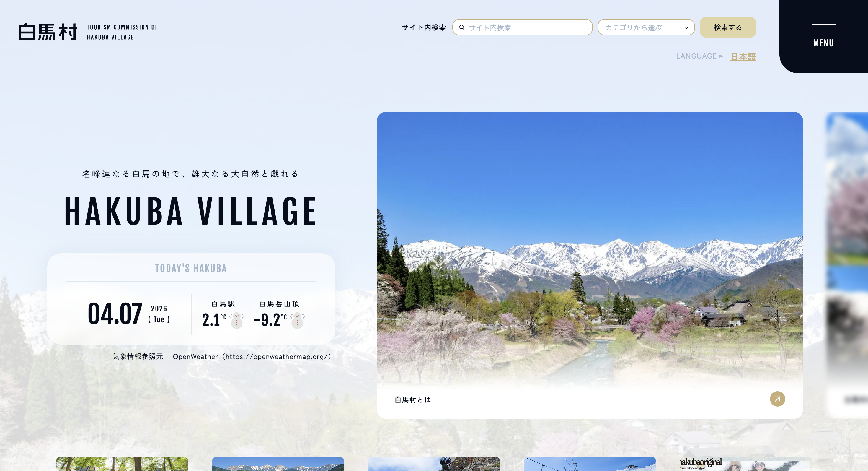
Task: Click the gold arrow icon beside 白馬村とは
Action: click(777, 399)
